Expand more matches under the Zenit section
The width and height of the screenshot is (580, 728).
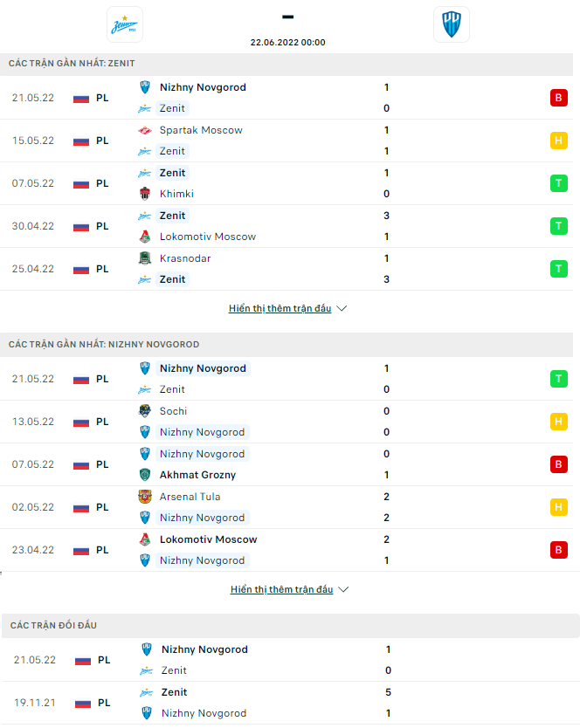tap(287, 309)
